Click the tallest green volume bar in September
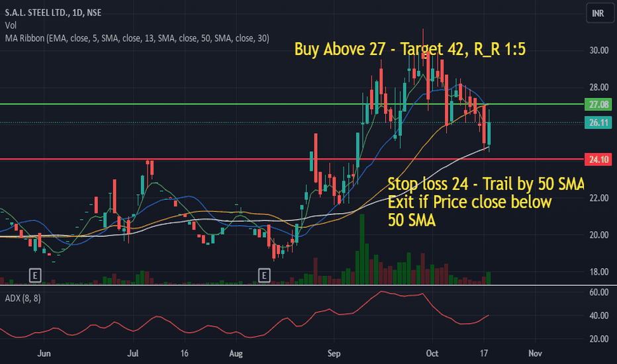617x364 pixels. (362, 249)
